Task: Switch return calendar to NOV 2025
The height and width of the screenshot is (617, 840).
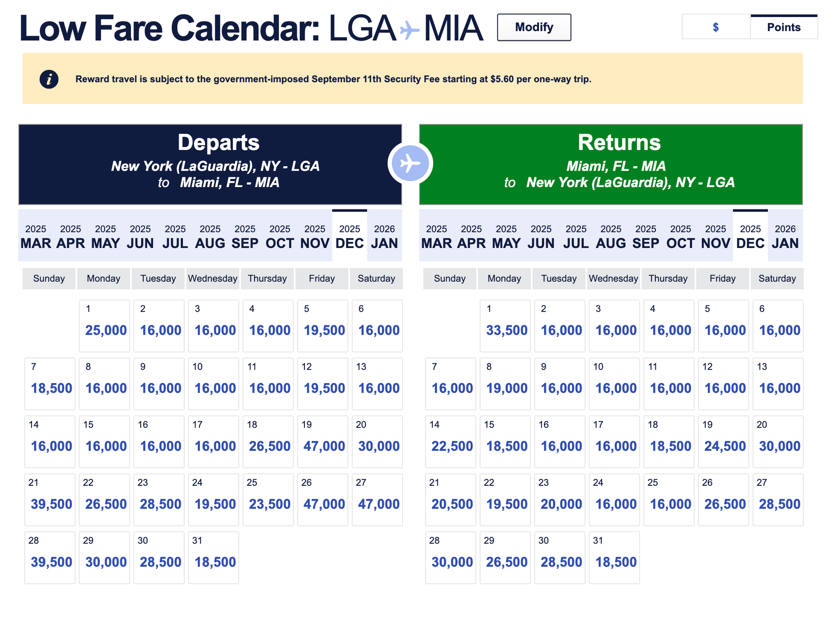Action: [715, 236]
